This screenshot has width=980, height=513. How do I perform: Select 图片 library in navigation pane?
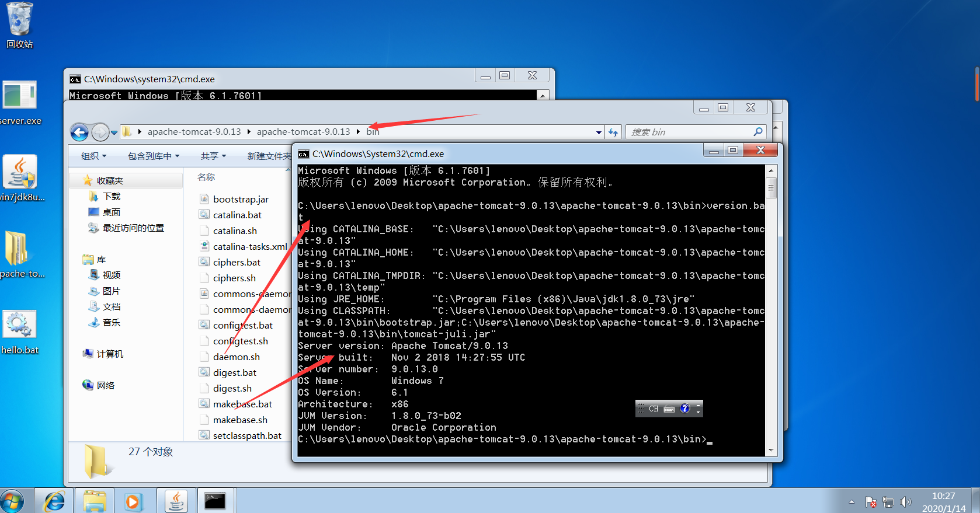pyautogui.click(x=111, y=291)
